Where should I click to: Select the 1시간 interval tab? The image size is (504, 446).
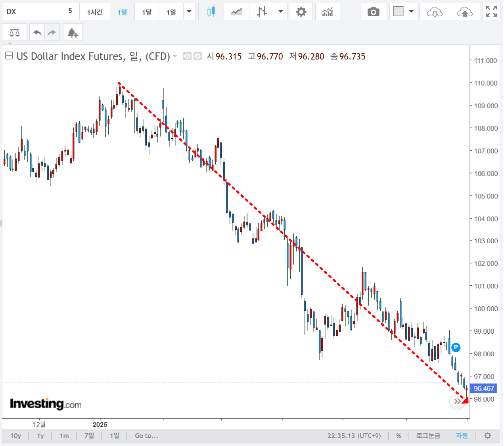point(95,12)
